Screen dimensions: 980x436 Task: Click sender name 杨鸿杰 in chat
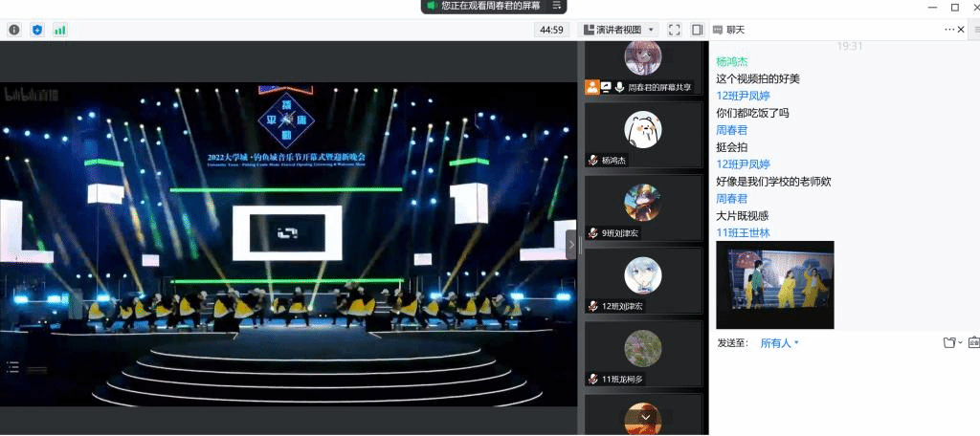point(732,61)
